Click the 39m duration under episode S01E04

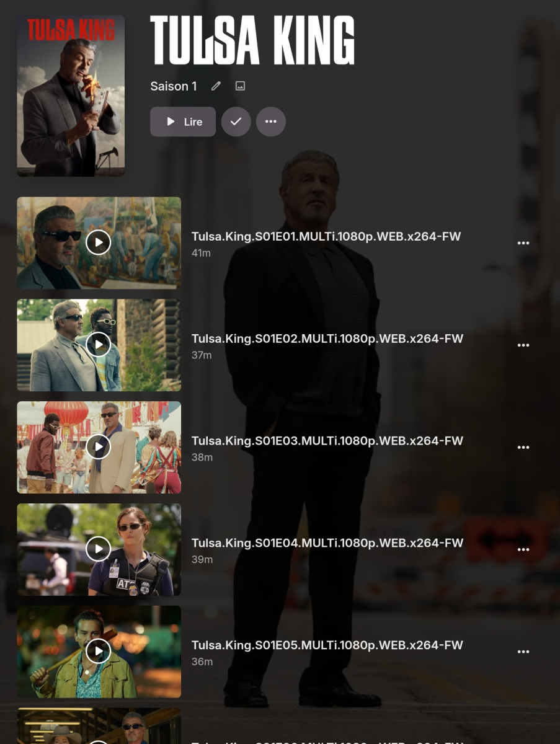[x=202, y=559]
